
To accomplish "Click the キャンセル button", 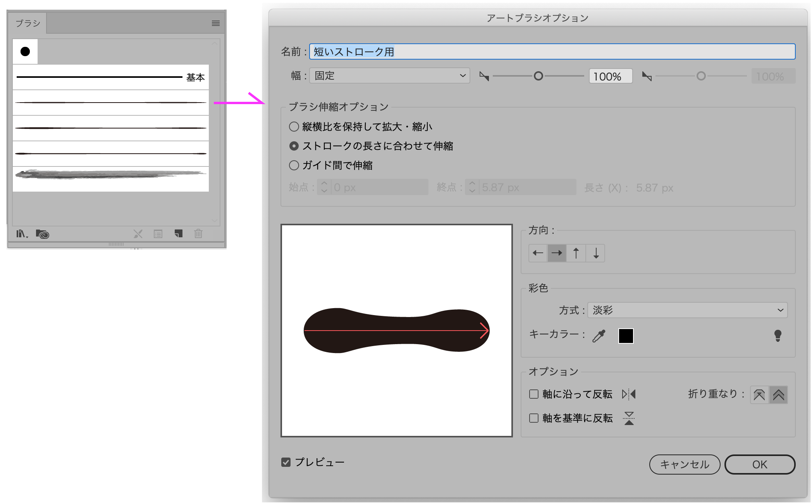I will click(x=685, y=464).
